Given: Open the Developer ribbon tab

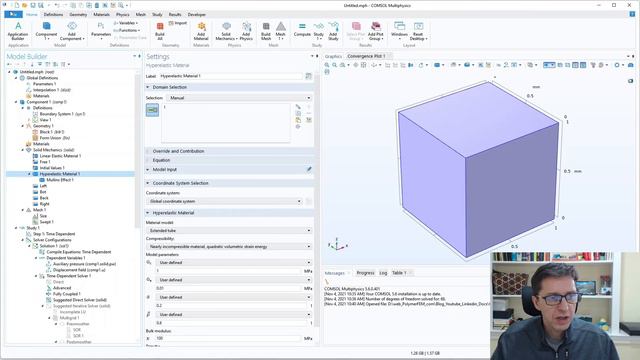Looking at the screenshot, I should (197, 15).
